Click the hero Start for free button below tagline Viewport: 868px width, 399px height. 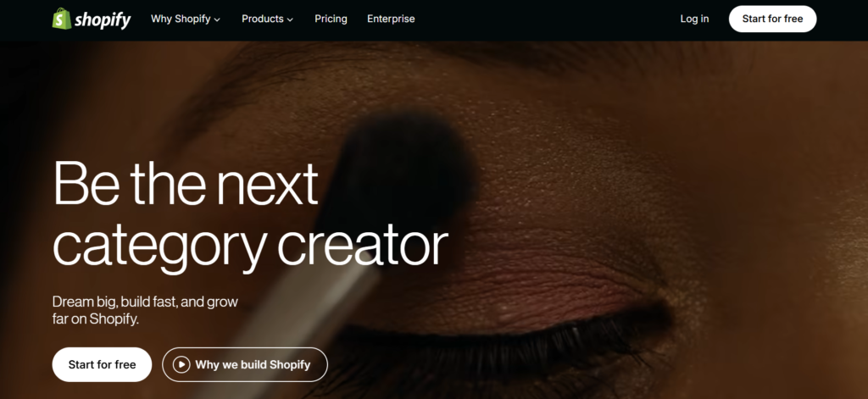tap(102, 364)
